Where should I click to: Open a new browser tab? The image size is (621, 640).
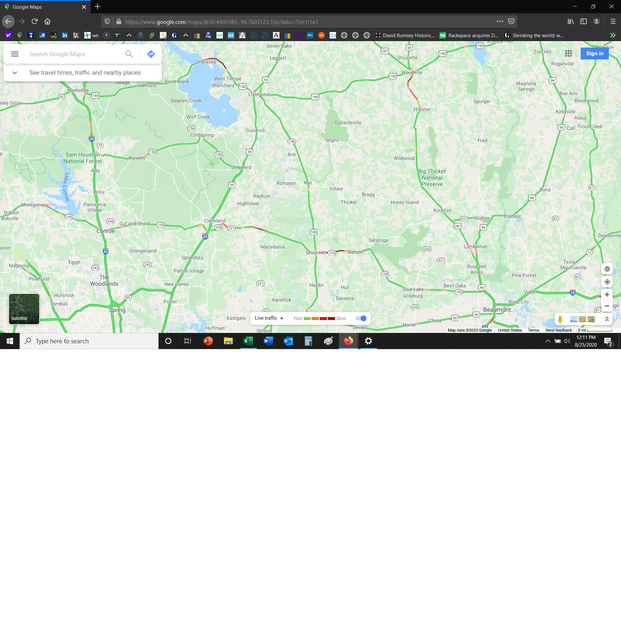coord(97,7)
